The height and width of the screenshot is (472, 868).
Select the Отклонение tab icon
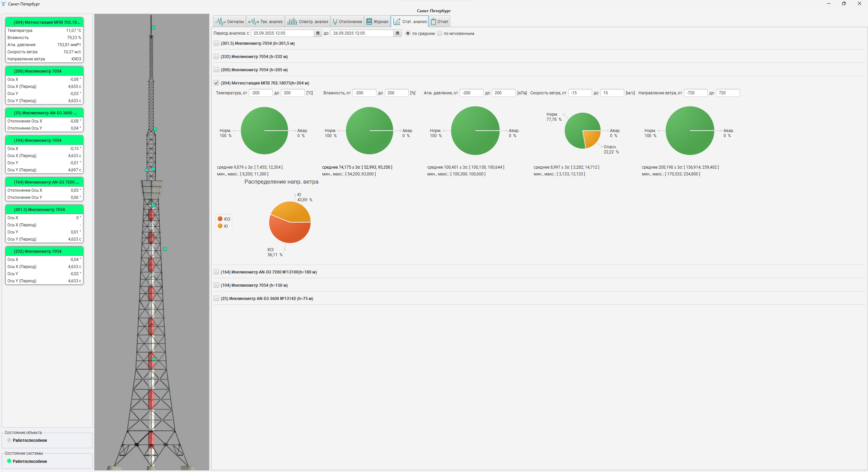pos(335,22)
